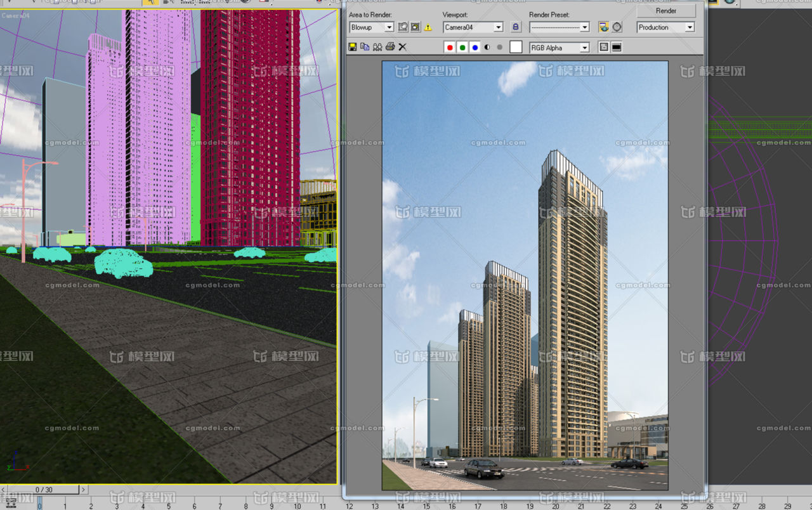Image resolution: width=812 pixels, height=510 pixels.
Task: Toggle the red channel display
Action: tap(450, 48)
